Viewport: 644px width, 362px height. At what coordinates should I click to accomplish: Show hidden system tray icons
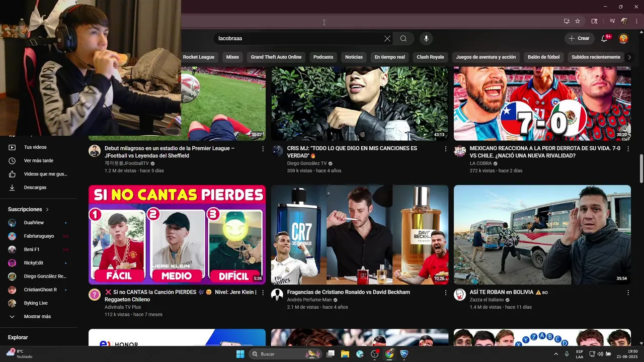click(556, 354)
